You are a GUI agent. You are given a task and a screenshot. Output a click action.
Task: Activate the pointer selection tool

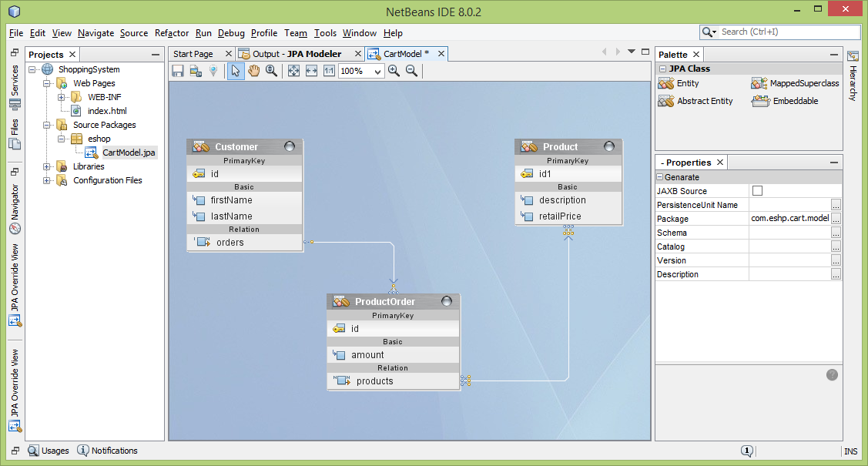tap(236, 71)
